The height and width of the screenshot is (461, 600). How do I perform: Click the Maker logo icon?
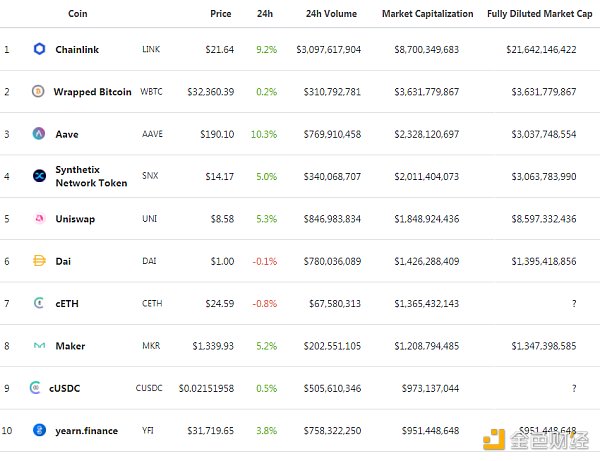tap(39, 346)
